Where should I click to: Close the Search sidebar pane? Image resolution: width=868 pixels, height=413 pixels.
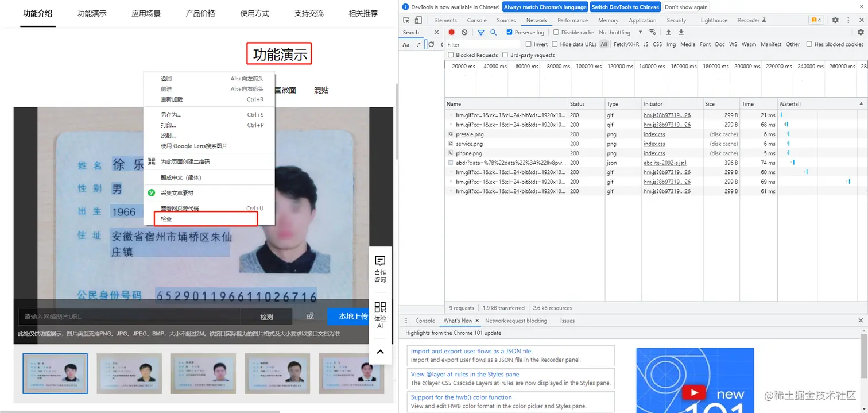click(x=436, y=33)
